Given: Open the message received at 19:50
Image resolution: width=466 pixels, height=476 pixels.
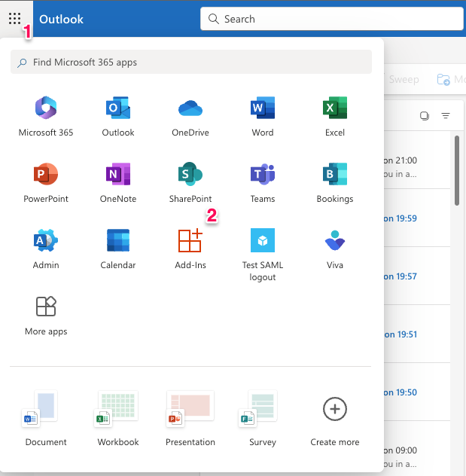Looking at the screenshot, I should point(417,392).
